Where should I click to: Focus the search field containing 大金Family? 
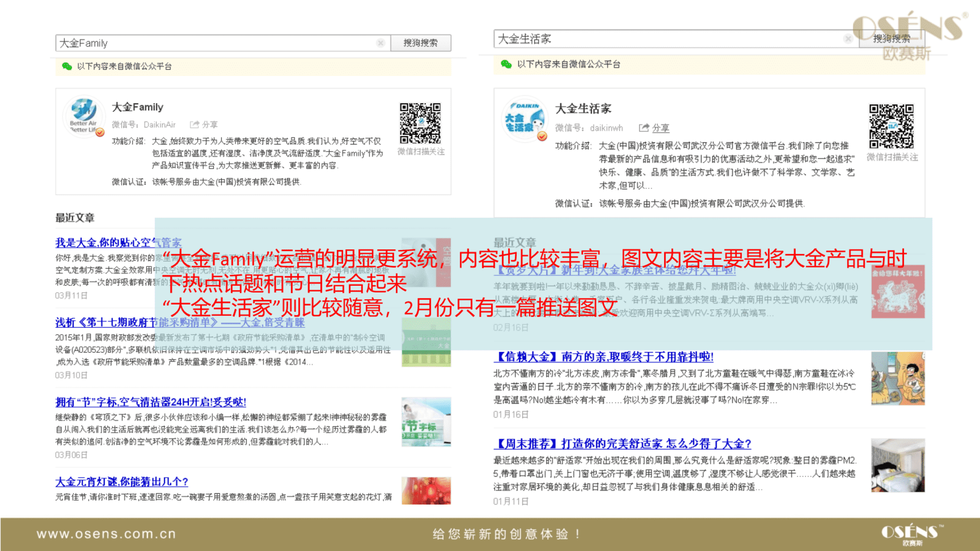click(223, 43)
